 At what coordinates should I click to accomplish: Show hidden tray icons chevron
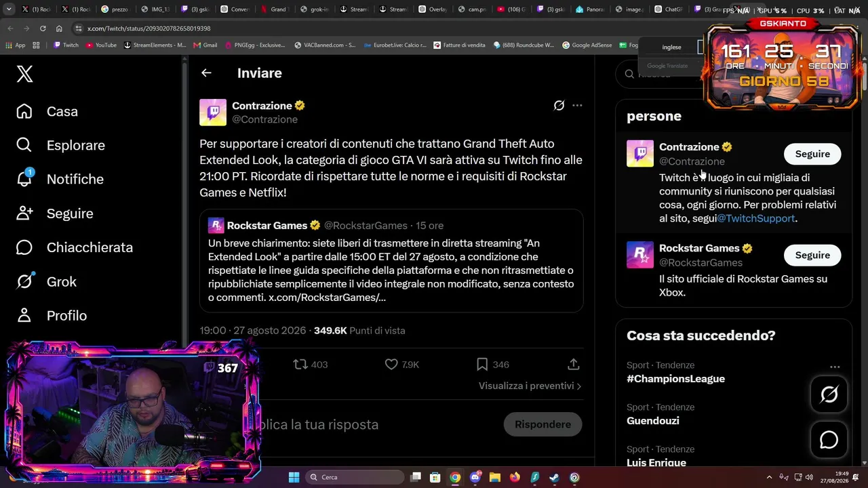point(769,477)
